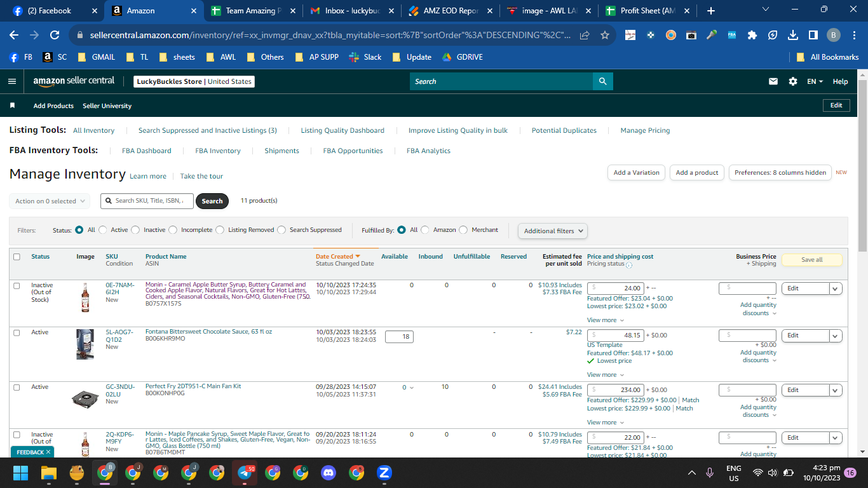Choose the Inactive status radio button
The height and width of the screenshot is (488, 868).
tap(135, 230)
